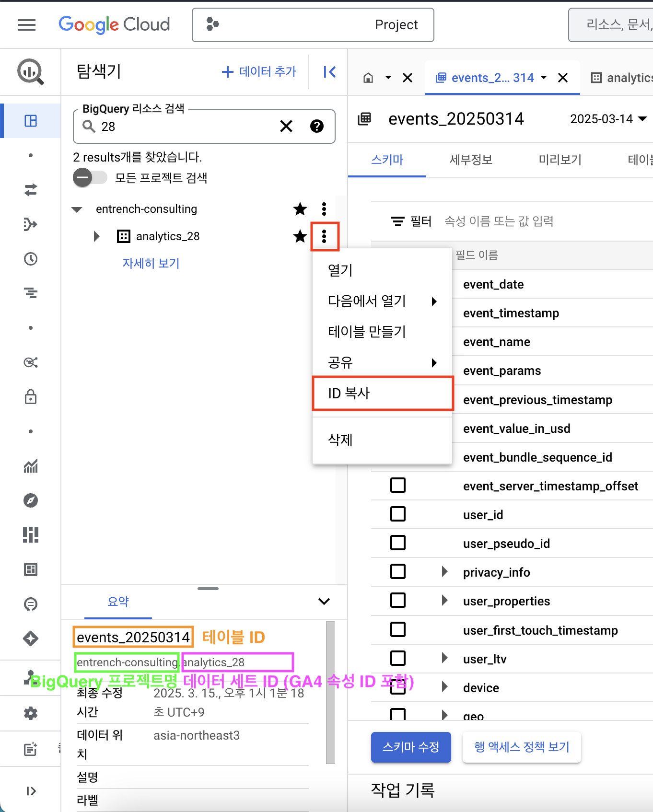Check the event_server_timestamp_offset checkbox

coord(398,485)
